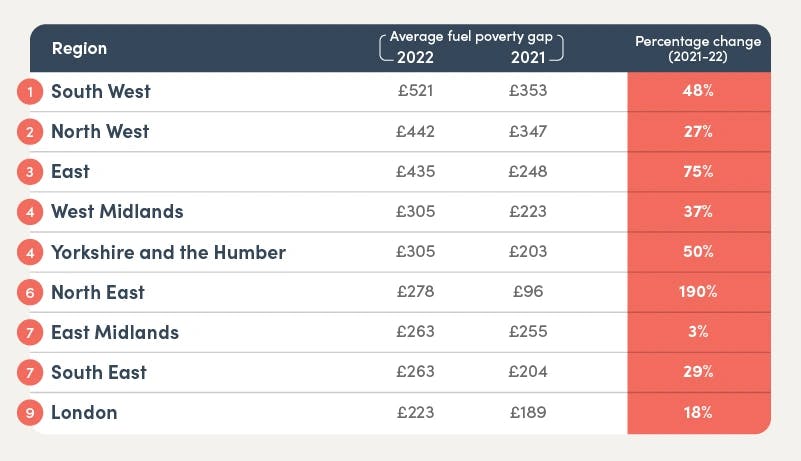Click the 2021 column header
Image resolution: width=801 pixels, height=461 pixels.
click(528, 56)
